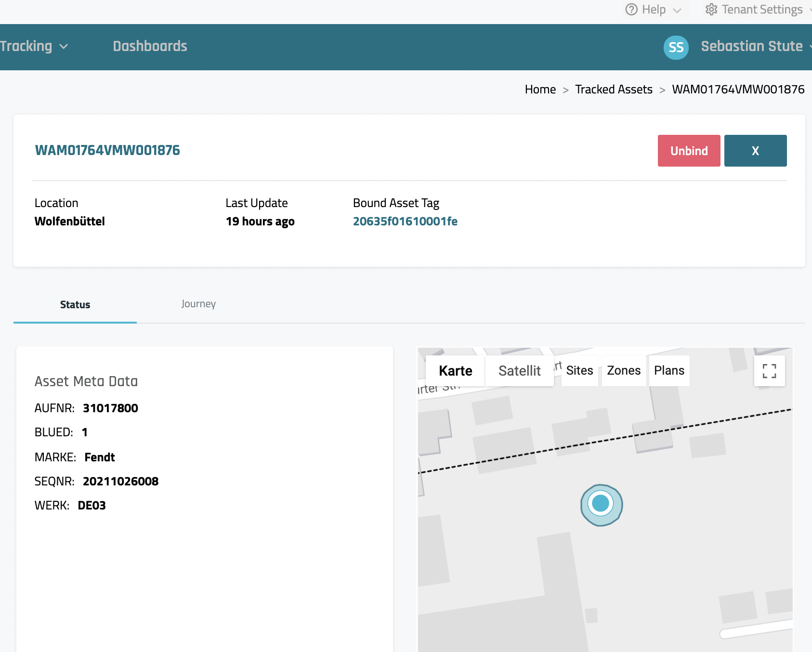Select the Status tab

[x=75, y=305]
